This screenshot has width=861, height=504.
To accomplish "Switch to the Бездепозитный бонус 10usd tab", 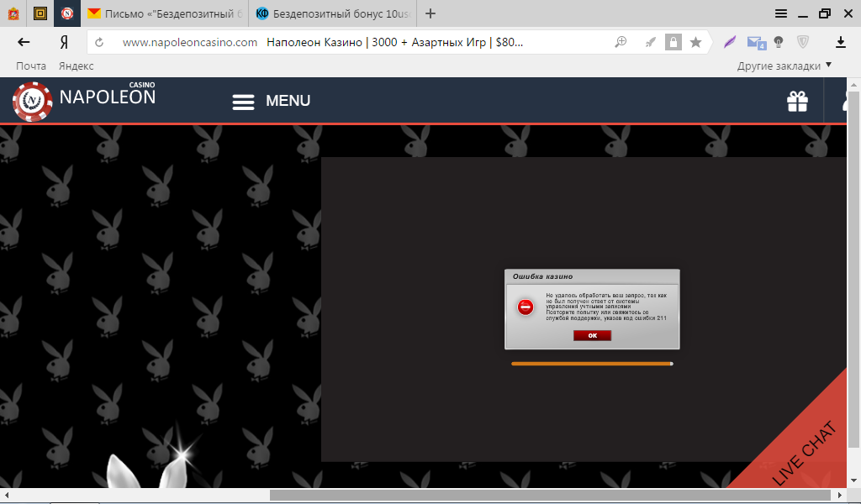I will coord(333,13).
